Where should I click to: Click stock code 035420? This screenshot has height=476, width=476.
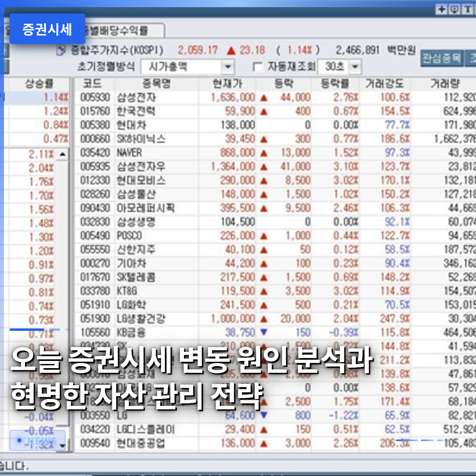coord(95,153)
